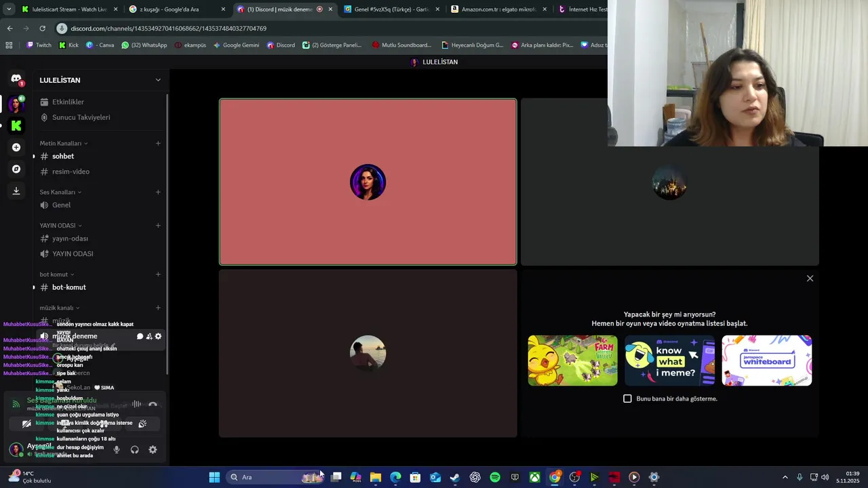Go back with Chrome's back arrow
This screenshot has width=868, height=488.
9,28
